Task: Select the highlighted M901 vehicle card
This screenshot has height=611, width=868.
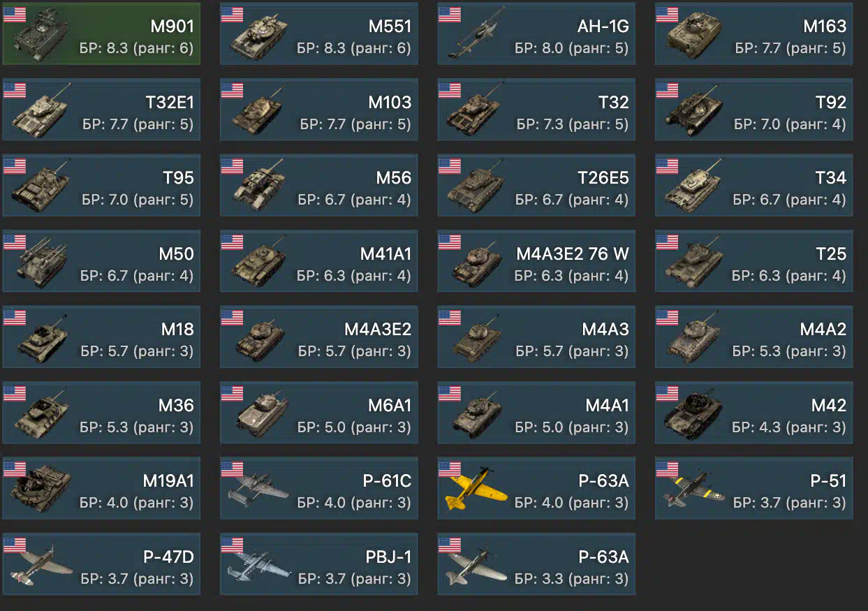Action: point(101,34)
